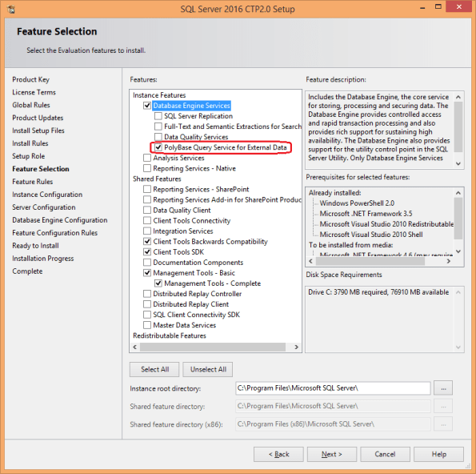The image size is (476, 474).
Task: Enable Distributed Replay Client
Action: (147, 304)
